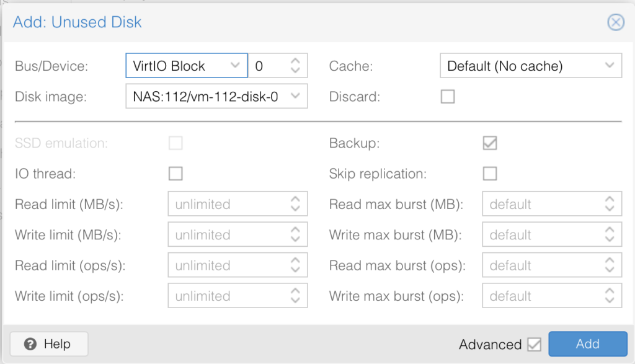This screenshot has height=364, width=635.
Task: Click the Help question mark icon
Action: point(29,344)
